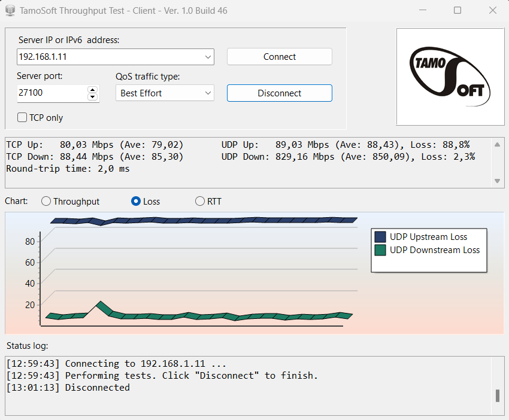This screenshot has height=420, width=509.
Task: Click the log entry 'Performing tests'
Action: [162, 376]
